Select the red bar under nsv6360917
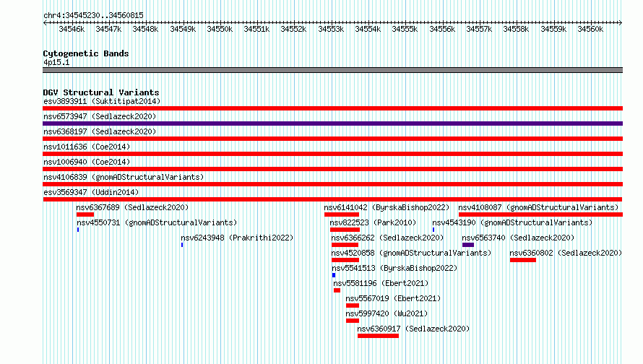Viewport: 643px width, 364px height. click(x=378, y=336)
